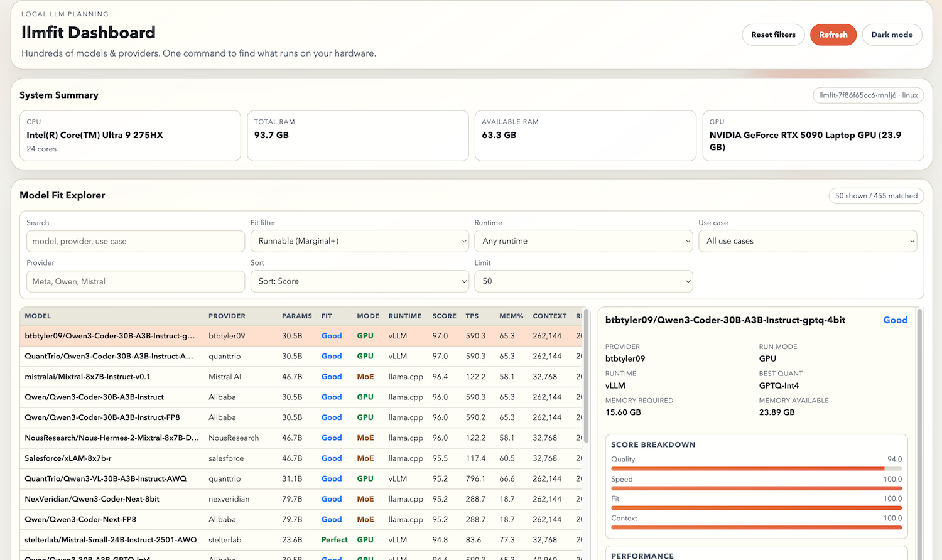The image size is (942, 560).
Task: Open the Use case dropdown
Action: pos(808,241)
